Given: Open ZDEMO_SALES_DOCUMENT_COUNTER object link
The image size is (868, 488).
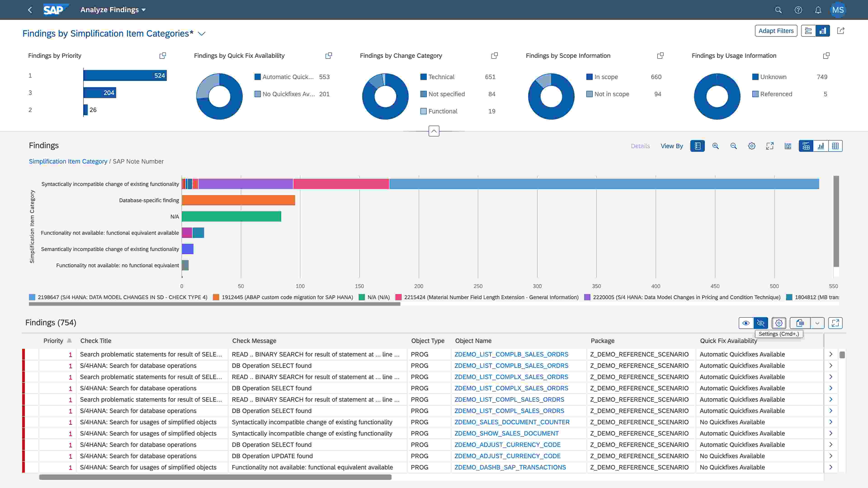Looking at the screenshot, I should pyautogui.click(x=512, y=422).
